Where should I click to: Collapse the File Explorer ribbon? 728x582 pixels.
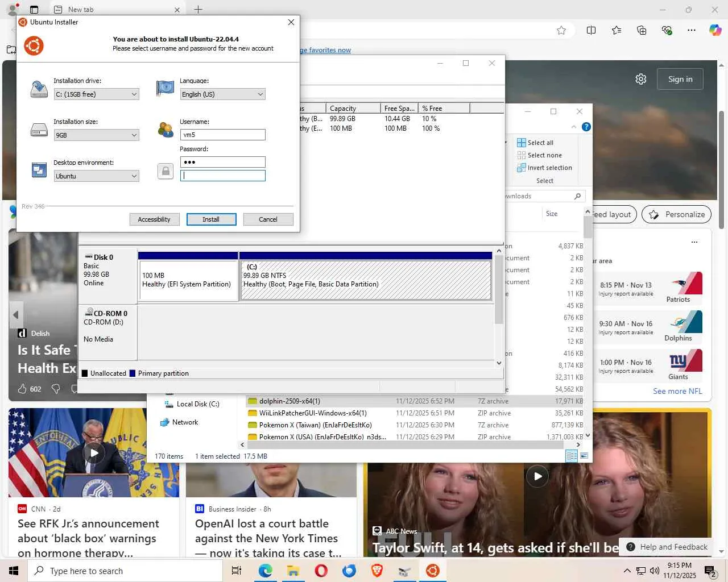(573, 127)
